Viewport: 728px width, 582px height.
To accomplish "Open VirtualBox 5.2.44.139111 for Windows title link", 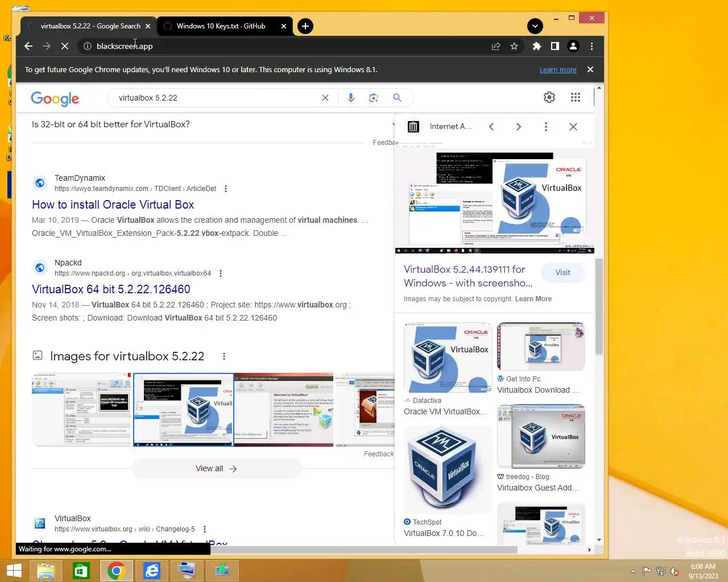I will pyautogui.click(x=468, y=276).
